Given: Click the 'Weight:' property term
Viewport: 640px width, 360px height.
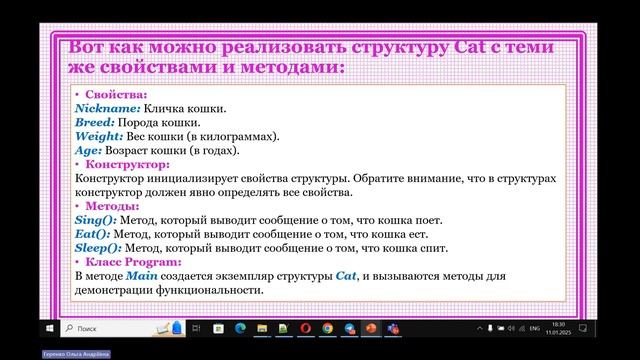Looking at the screenshot, I should pos(99,136).
